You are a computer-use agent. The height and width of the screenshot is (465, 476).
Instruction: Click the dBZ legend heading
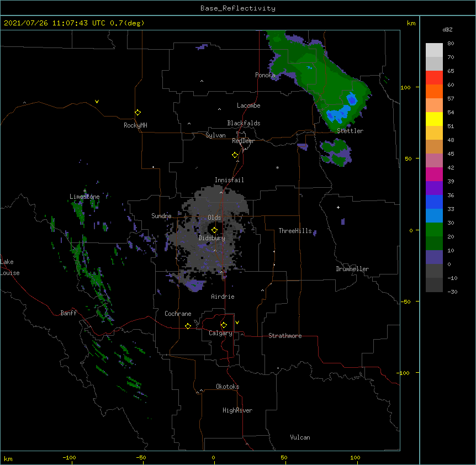tap(447, 29)
